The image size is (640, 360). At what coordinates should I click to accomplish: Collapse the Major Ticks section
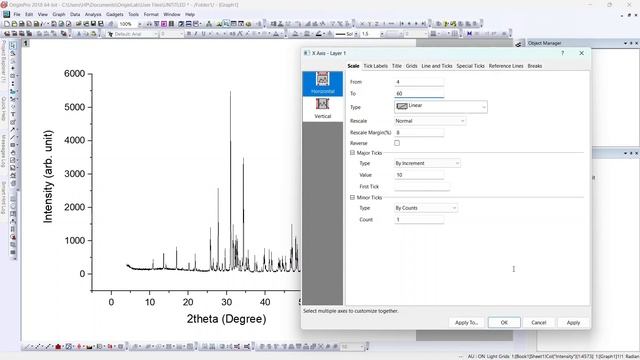(352, 153)
